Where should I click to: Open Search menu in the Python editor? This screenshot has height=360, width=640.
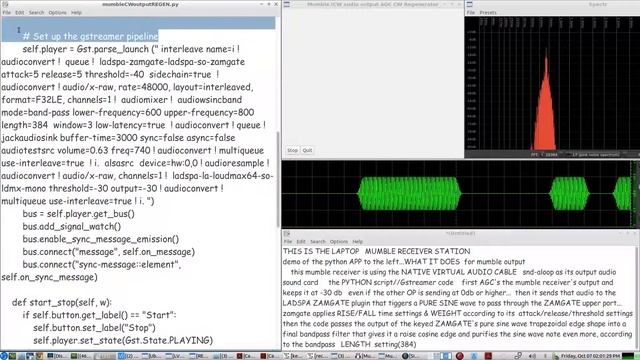tap(36, 13)
